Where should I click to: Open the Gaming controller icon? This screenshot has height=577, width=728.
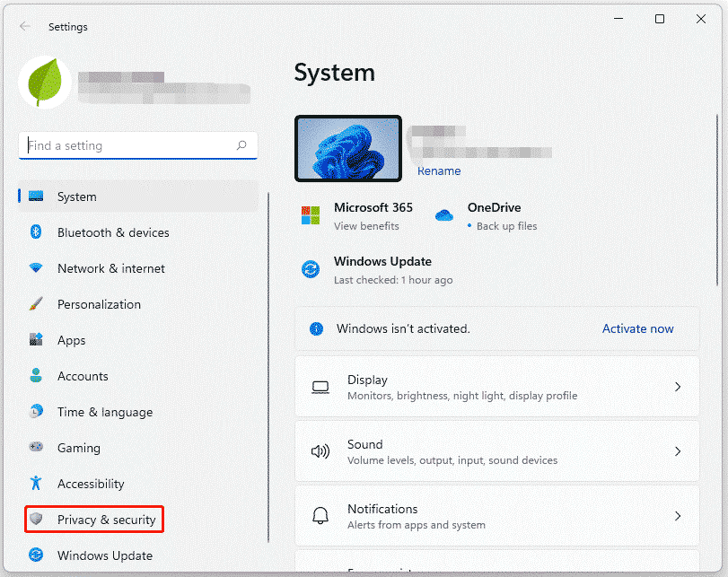pyautogui.click(x=36, y=448)
